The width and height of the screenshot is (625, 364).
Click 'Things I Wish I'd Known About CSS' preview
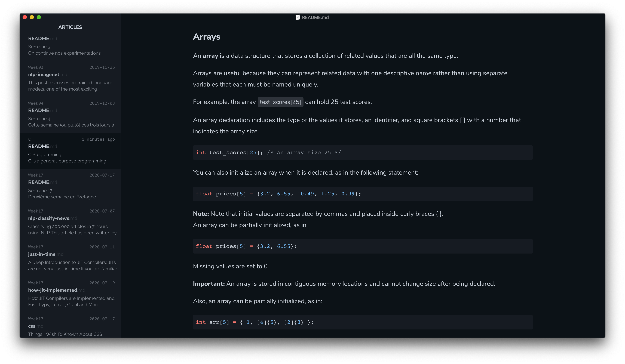coord(65,334)
